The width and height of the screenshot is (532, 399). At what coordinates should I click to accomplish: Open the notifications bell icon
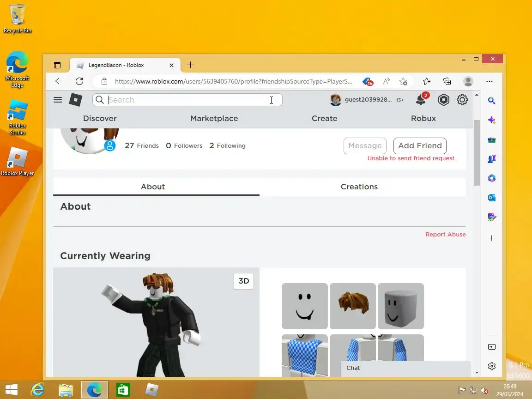pyautogui.click(x=421, y=100)
